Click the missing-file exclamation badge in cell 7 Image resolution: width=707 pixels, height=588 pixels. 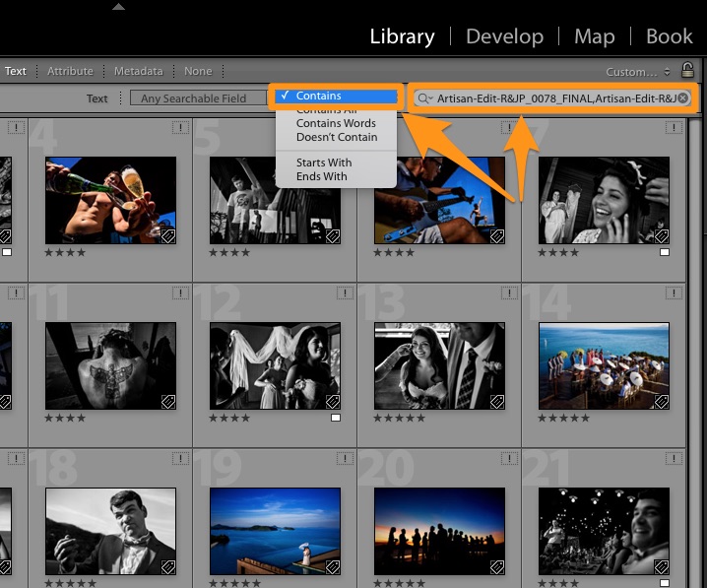pos(674,128)
